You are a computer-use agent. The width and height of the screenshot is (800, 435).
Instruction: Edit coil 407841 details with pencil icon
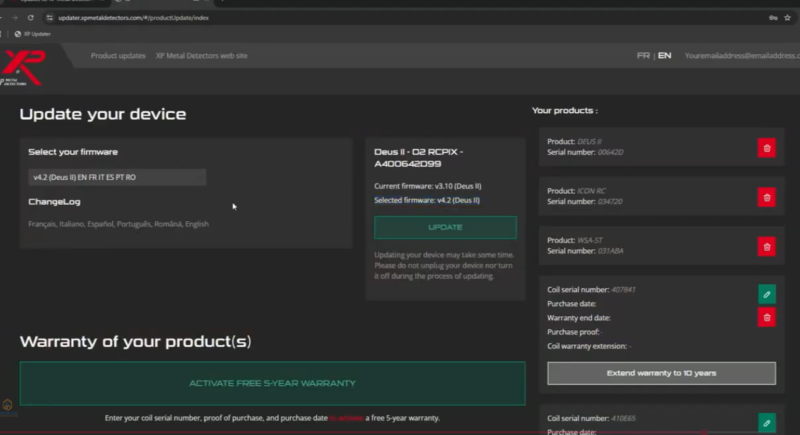click(x=766, y=294)
